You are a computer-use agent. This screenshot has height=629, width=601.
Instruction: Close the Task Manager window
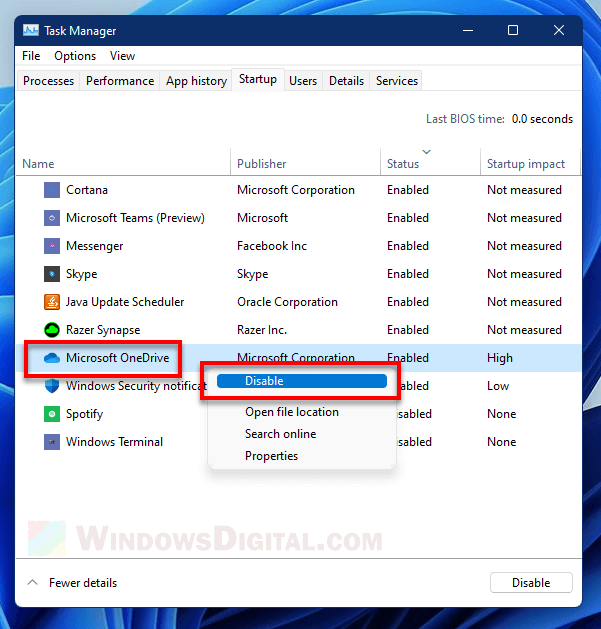tap(559, 30)
